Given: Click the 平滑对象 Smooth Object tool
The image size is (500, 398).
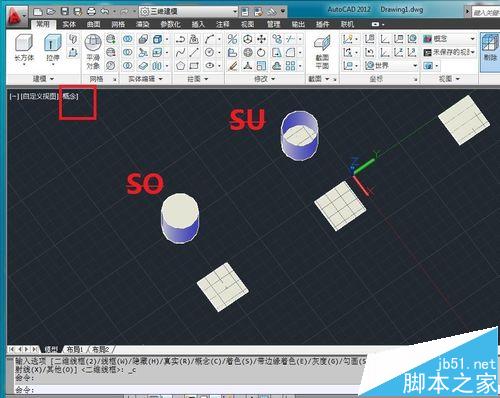Looking at the screenshot, I should (93, 52).
